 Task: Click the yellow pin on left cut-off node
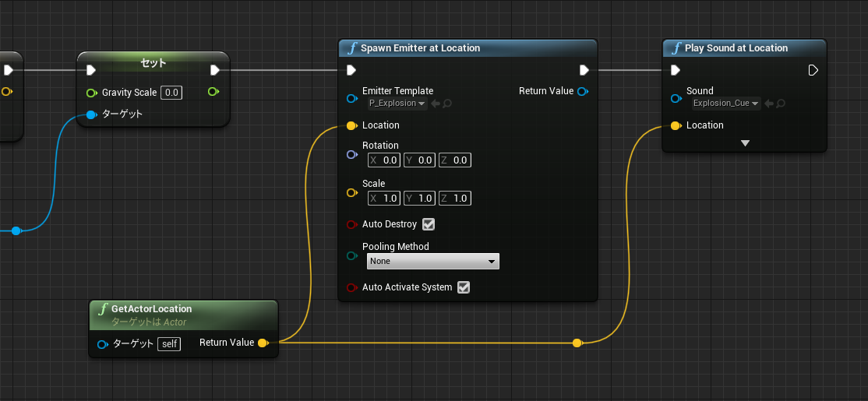(x=5, y=91)
